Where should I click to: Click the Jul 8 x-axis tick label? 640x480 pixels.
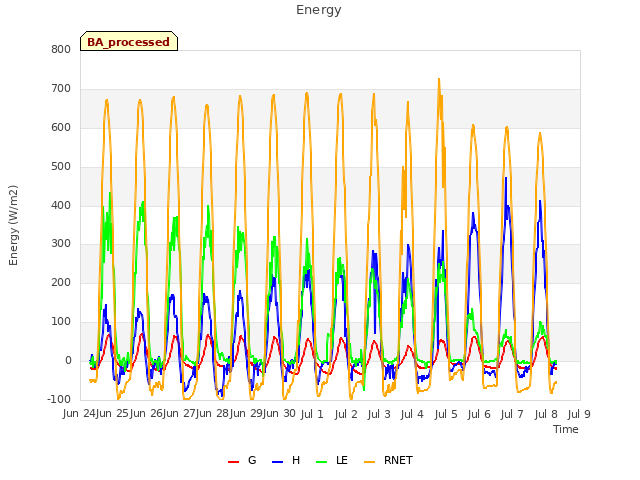pyautogui.click(x=546, y=414)
